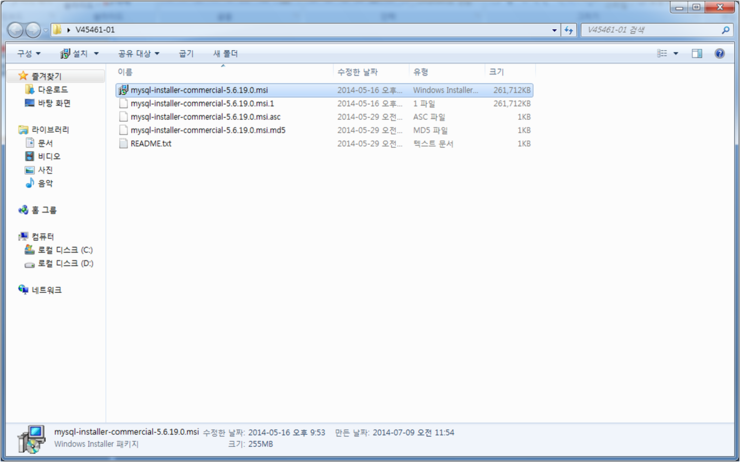Click the ASC 파일 type cell
Image resolution: width=740 pixels, height=462 pixels.
(429, 117)
